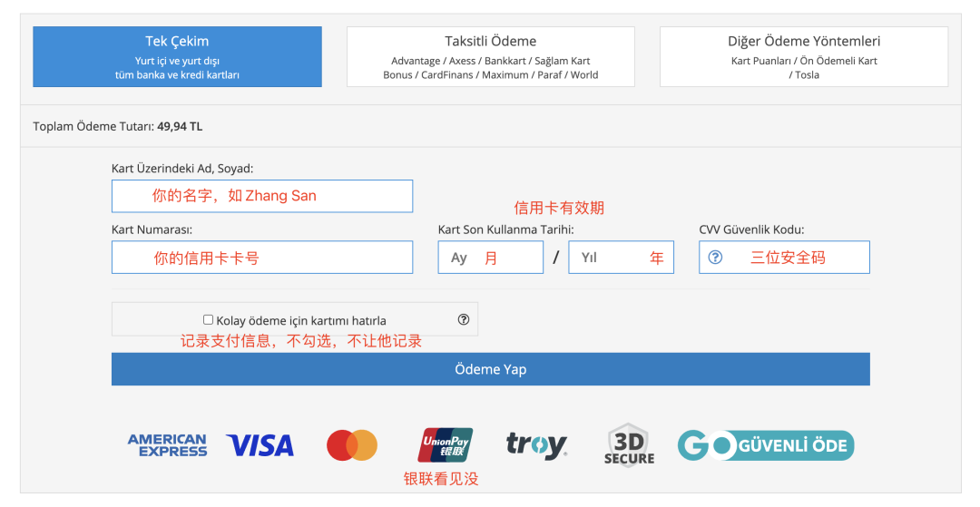Click the Ay month expiry field
The height and width of the screenshot is (507, 980).
tap(491, 258)
